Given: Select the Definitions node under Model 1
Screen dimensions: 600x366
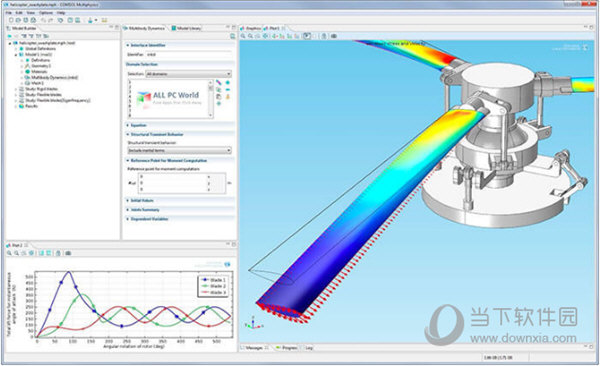Looking at the screenshot, I should coord(41,60).
